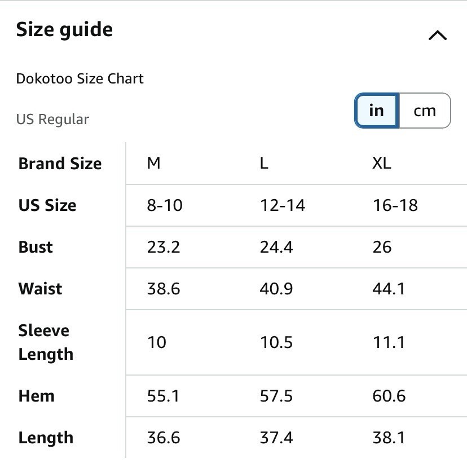The height and width of the screenshot is (476, 467).
Task: Switch measurements to cm
Action: tap(425, 111)
